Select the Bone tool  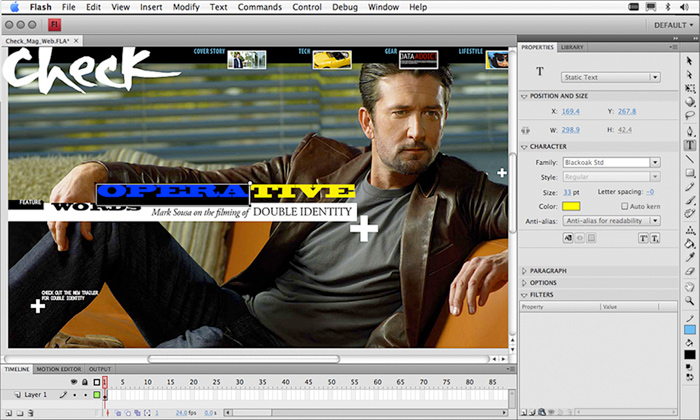click(x=690, y=230)
